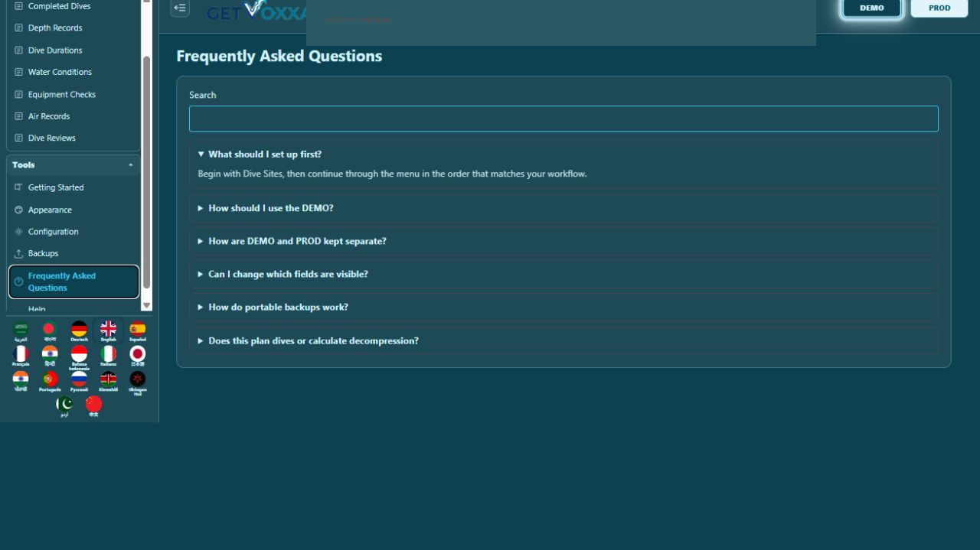Screen dimensions: 980x550
Task: Select the Español flag icon
Action: [x=138, y=331]
